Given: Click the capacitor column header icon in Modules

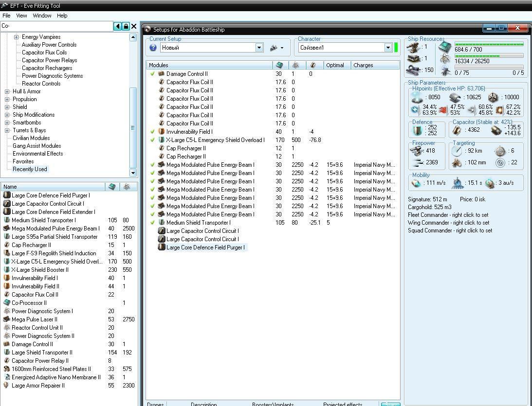Looking at the screenshot, I should pyautogui.click(x=313, y=65).
